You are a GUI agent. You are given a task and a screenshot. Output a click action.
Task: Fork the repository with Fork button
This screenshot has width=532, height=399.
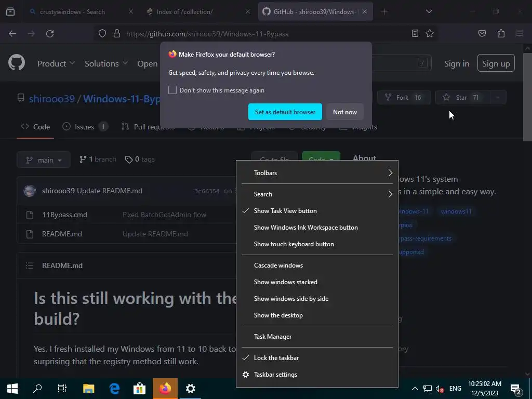(x=404, y=97)
